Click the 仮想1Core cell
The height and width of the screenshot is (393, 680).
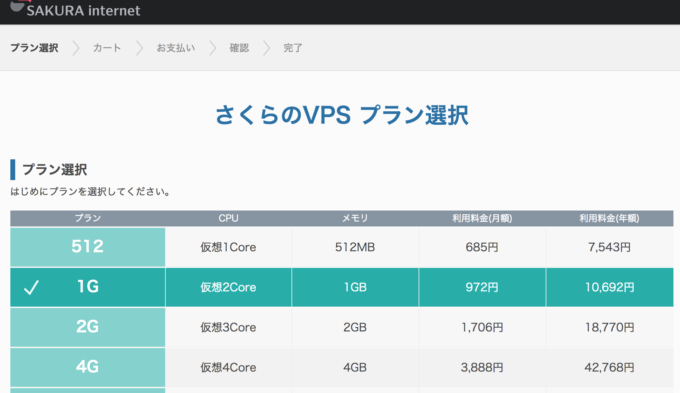[228, 247]
